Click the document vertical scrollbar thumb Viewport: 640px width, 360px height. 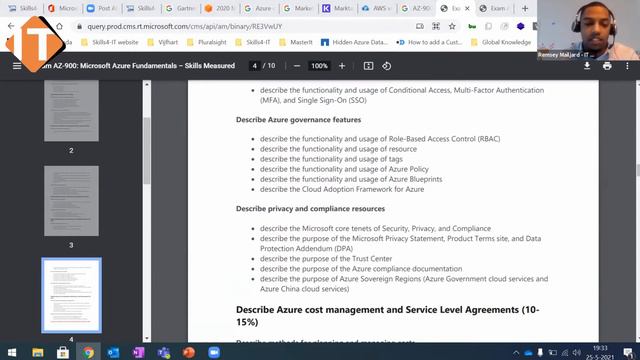pos(638,170)
